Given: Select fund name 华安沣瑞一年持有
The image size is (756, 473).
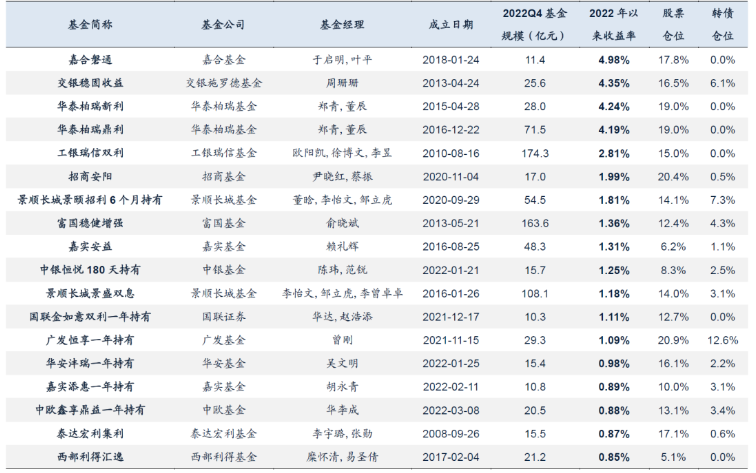Looking at the screenshot, I should (90, 363).
